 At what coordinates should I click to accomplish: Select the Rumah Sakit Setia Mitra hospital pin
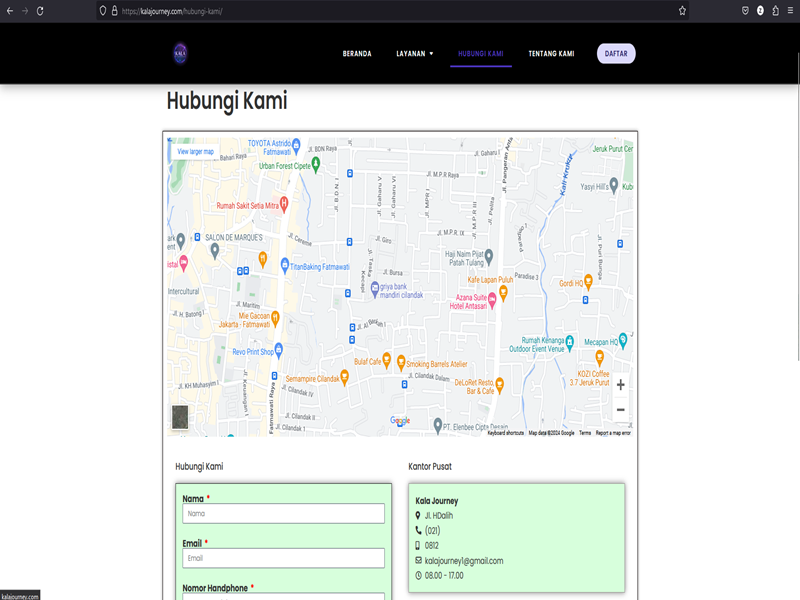point(284,203)
